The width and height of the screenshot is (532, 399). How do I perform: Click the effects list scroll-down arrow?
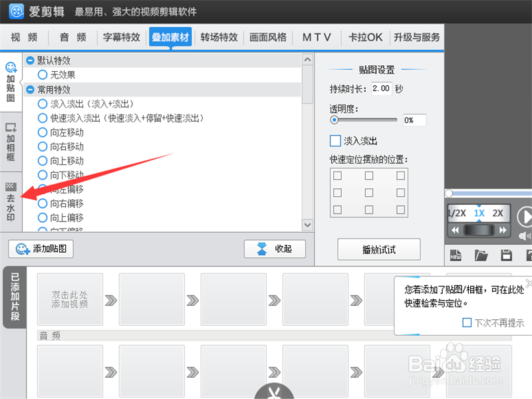tap(307, 225)
